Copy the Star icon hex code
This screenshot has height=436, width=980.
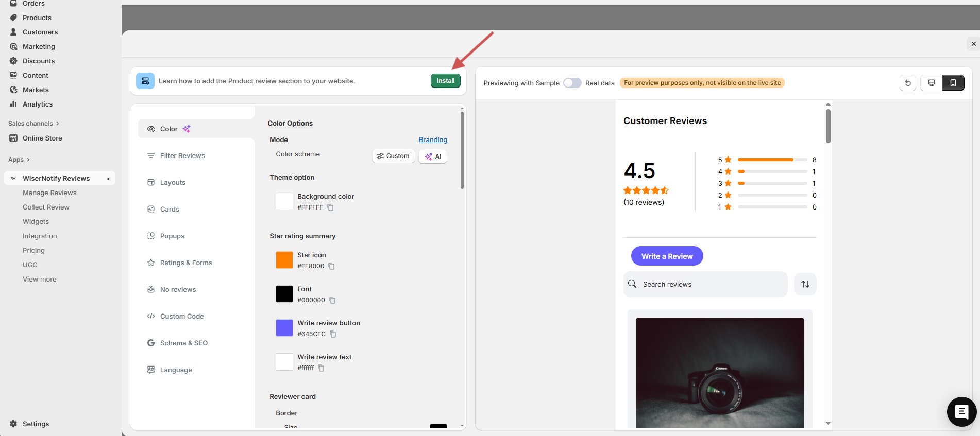click(331, 266)
